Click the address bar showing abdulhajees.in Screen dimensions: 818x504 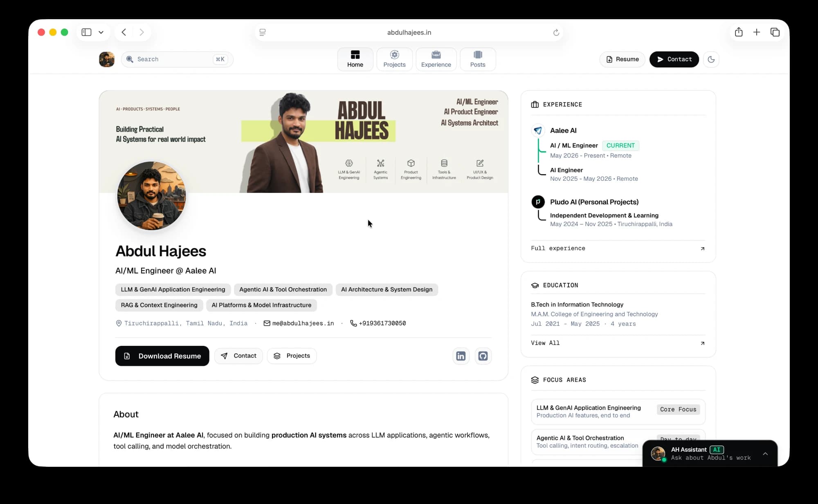click(409, 32)
